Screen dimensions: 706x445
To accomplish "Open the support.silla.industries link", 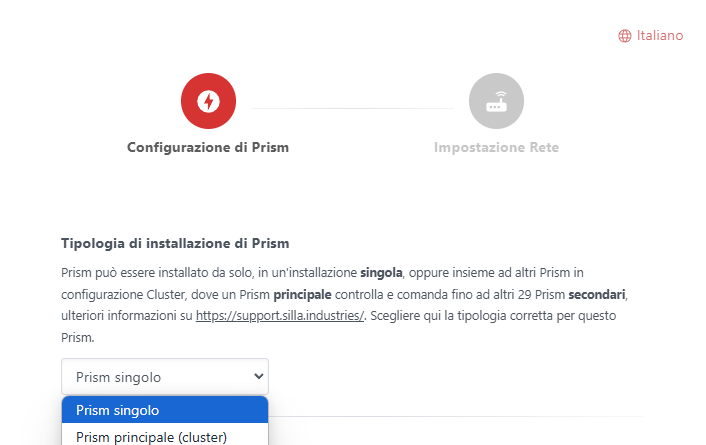I will (x=280, y=316).
